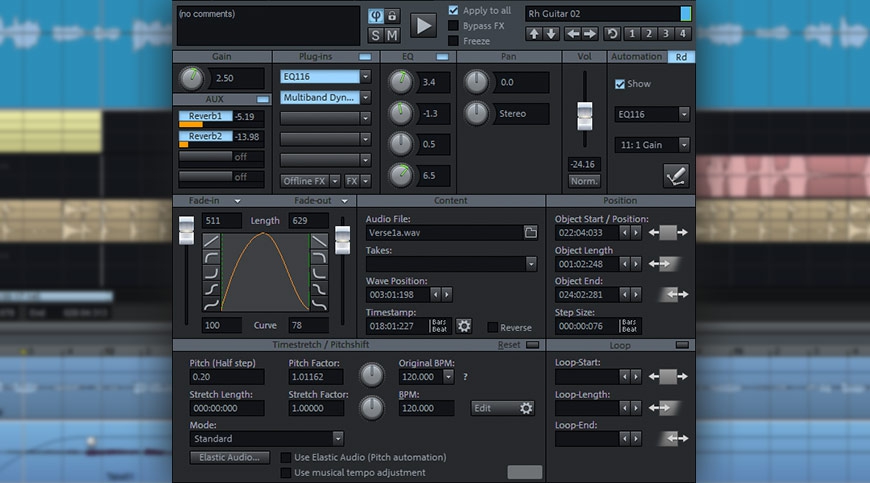Solo the object with the S button
The width and height of the screenshot is (870, 483).
coord(375,35)
